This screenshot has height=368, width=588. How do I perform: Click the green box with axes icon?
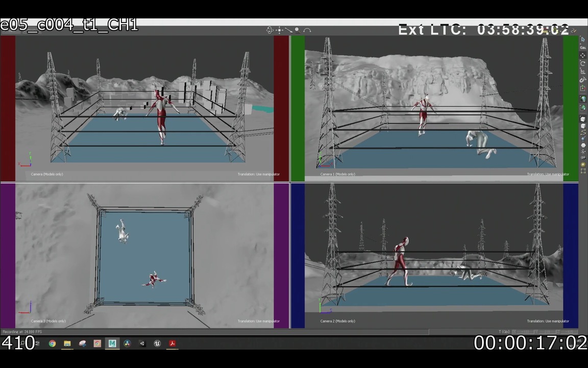coord(583,88)
